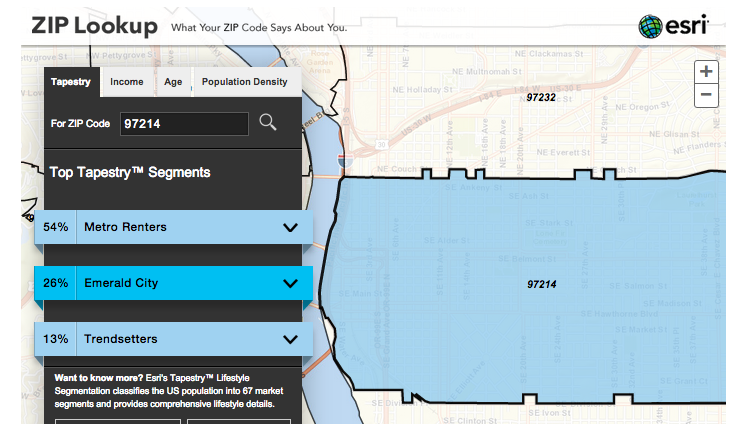
Task: Click the NE Everett St map label
Action: (564, 153)
